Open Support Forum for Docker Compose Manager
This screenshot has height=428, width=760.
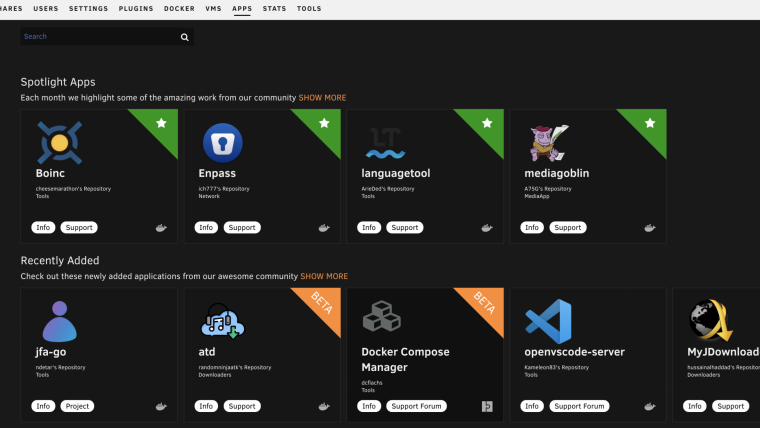point(416,406)
